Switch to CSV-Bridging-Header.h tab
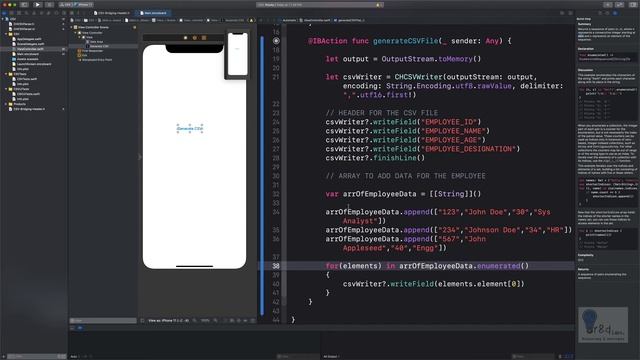The width and height of the screenshot is (640, 360). [112, 13]
